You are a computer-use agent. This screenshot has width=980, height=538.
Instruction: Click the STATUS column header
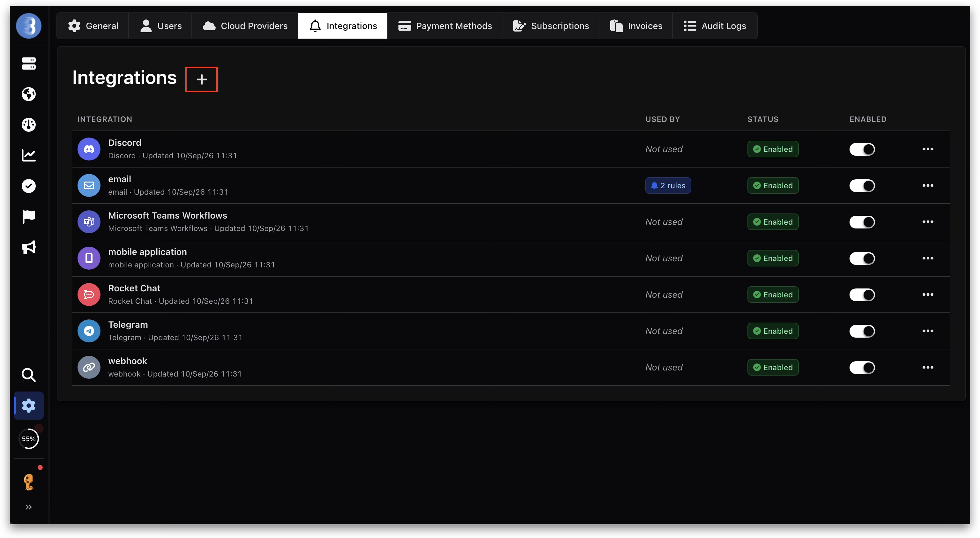(763, 119)
